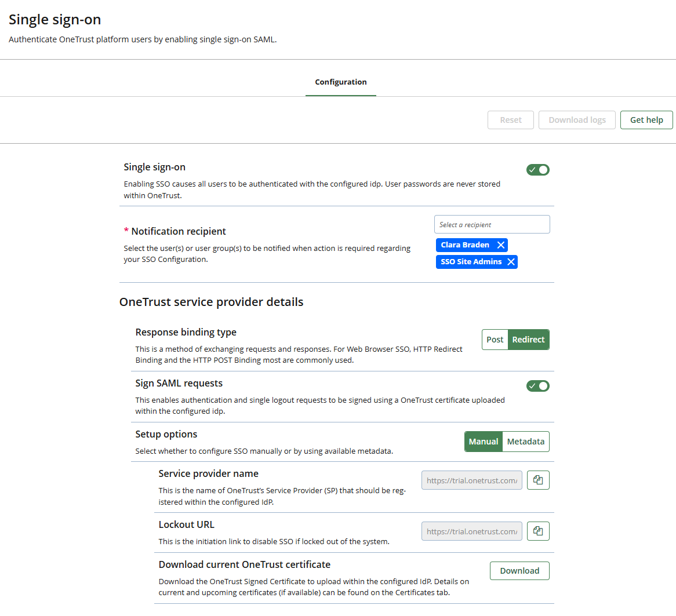Open the Configuration tab

click(x=340, y=82)
